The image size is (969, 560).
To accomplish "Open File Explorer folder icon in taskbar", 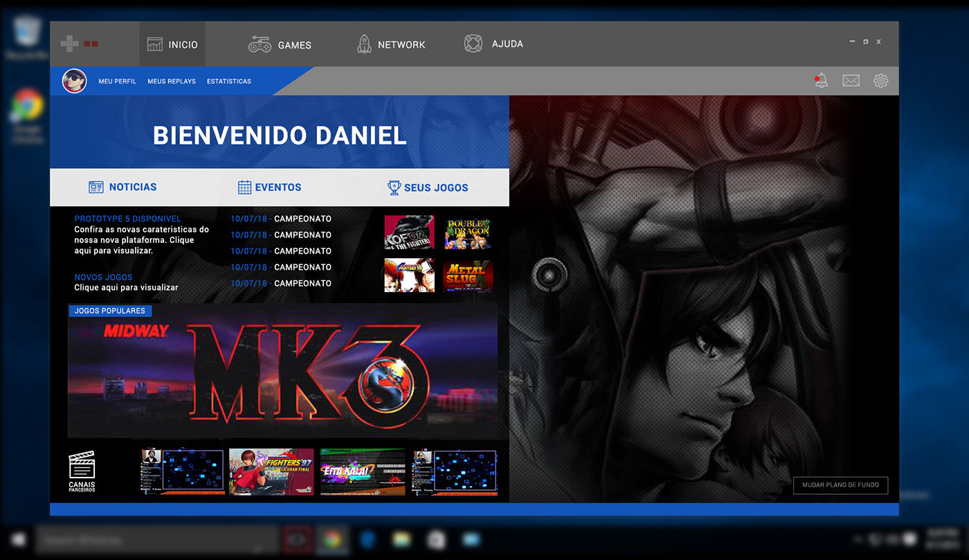I will [x=401, y=539].
